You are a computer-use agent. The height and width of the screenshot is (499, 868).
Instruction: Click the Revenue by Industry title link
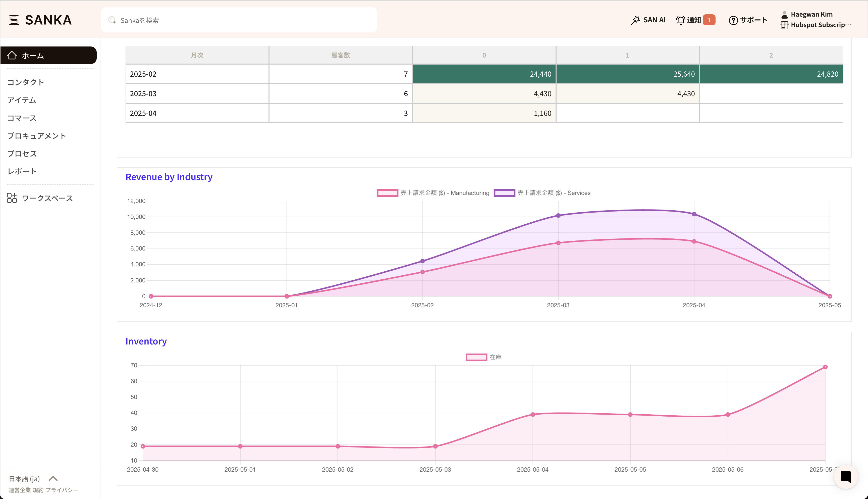tap(169, 177)
